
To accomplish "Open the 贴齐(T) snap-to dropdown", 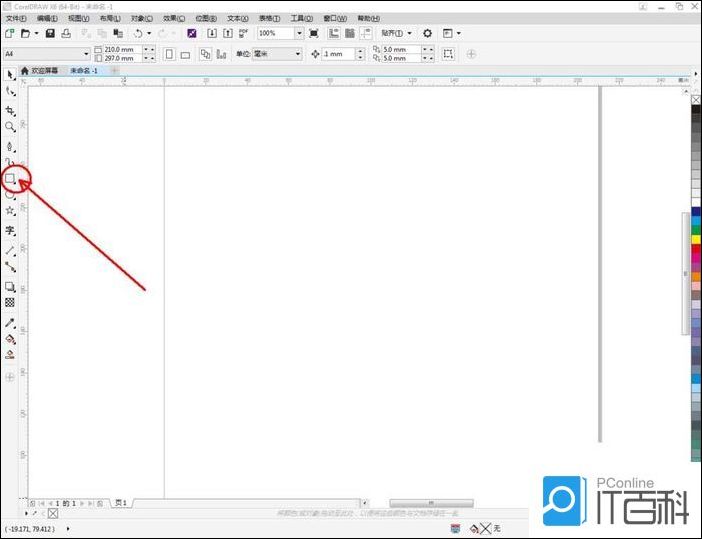I will (x=396, y=33).
